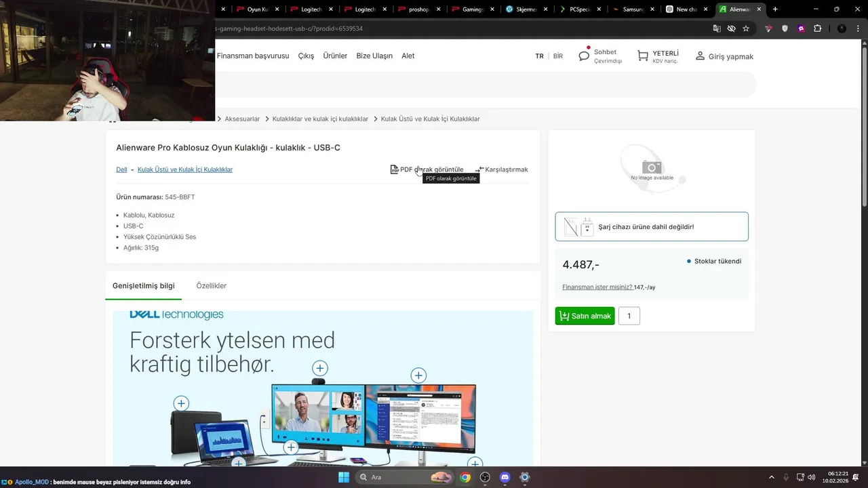Click the person icon beside Giriş yapmak
The height and width of the screenshot is (488, 868).
[x=700, y=56]
